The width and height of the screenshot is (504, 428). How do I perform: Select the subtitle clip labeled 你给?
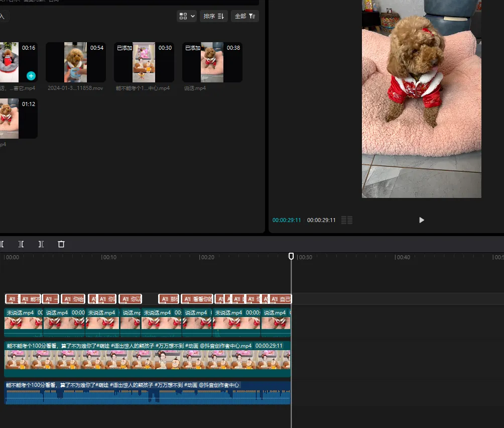tap(73, 299)
